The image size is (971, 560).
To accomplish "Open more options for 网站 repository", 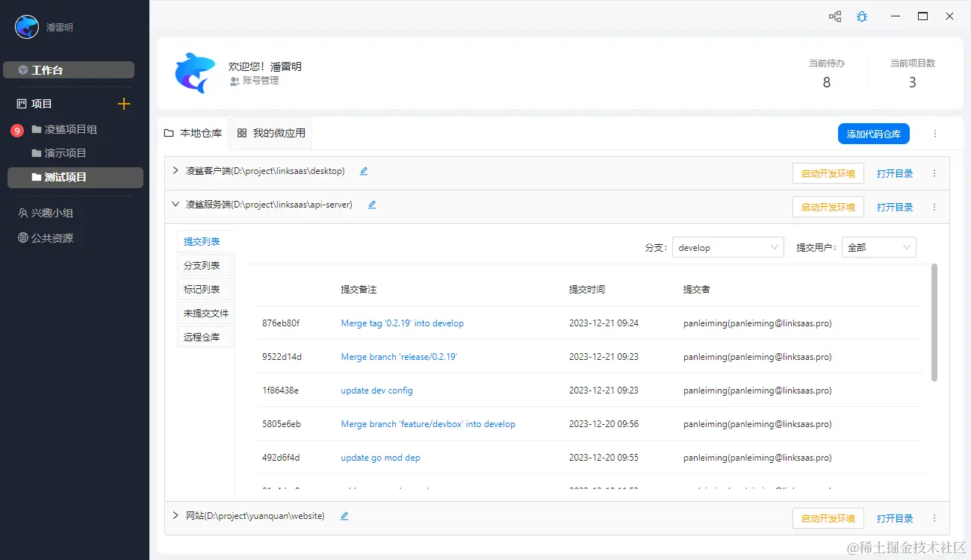I will pos(934,518).
